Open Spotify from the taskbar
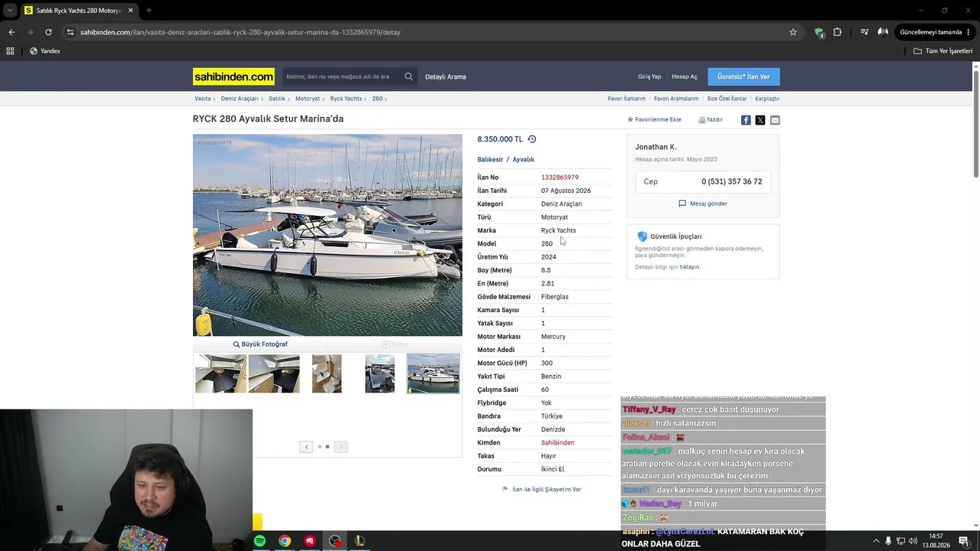980x551 pixels. 260,541
